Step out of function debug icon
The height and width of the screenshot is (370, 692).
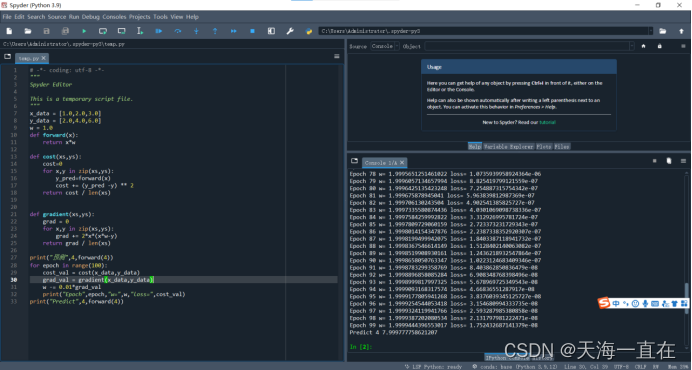[x=215, y=31]
